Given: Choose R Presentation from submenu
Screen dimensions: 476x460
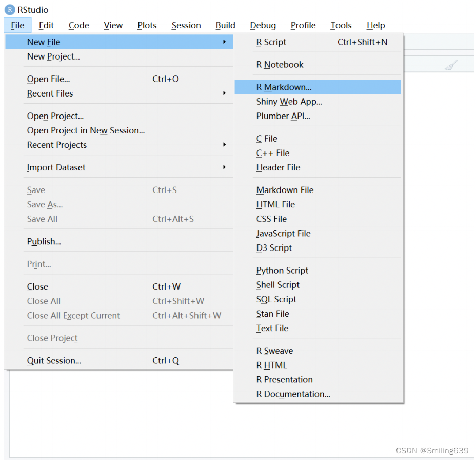Looking at the screenshot, I should pyautogui.click(x=318, y=380).
